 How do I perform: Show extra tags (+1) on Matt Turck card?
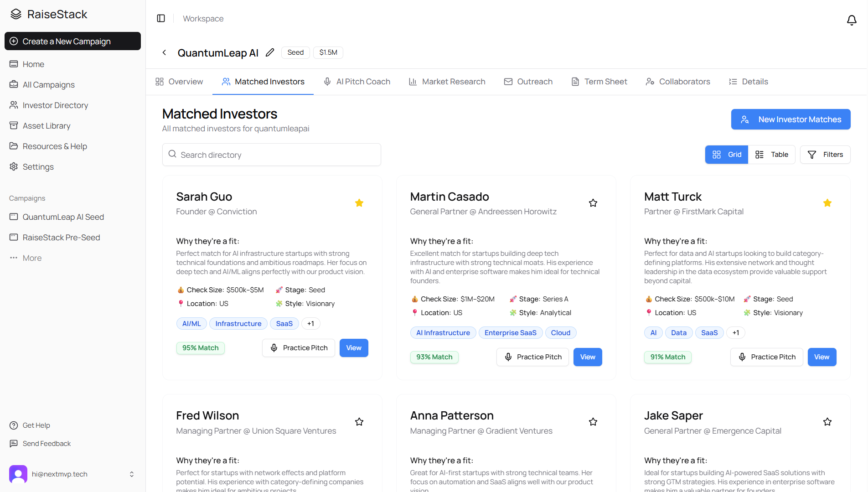coord(736,333)
